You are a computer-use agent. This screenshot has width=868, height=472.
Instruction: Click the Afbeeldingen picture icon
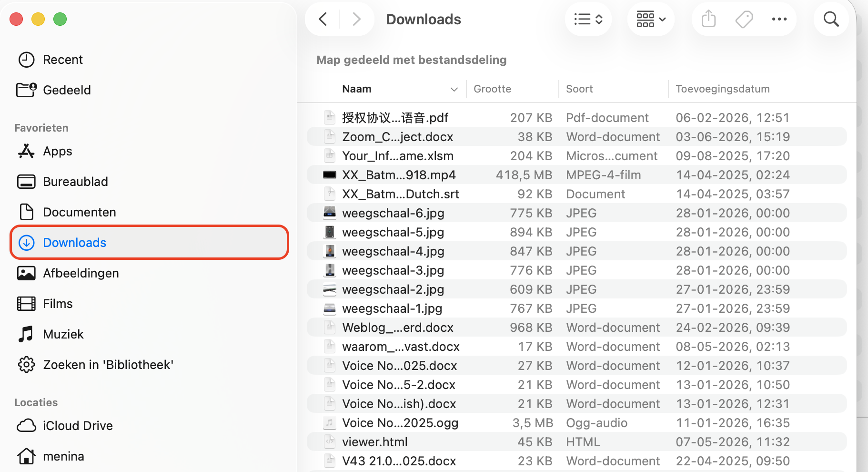26,273
